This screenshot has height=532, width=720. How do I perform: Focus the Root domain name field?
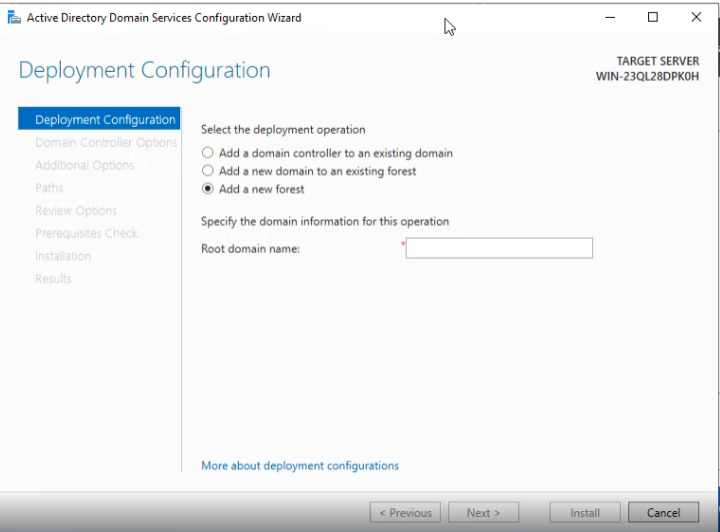click(x=499, y=248)
